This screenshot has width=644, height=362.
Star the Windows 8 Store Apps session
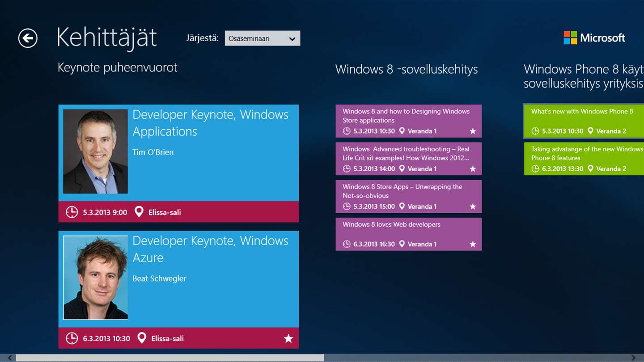point(473,206)
